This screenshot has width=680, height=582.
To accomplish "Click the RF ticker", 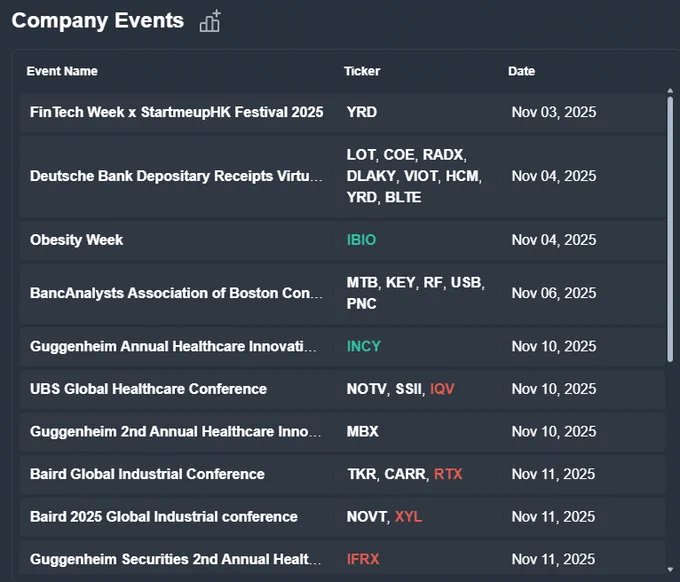I will [433, 283].
